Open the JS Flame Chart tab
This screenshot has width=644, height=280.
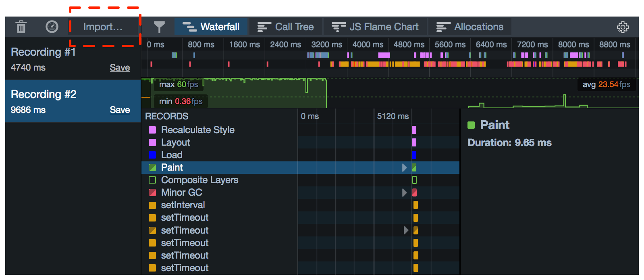pyautogui.click(x=375, y=27)
